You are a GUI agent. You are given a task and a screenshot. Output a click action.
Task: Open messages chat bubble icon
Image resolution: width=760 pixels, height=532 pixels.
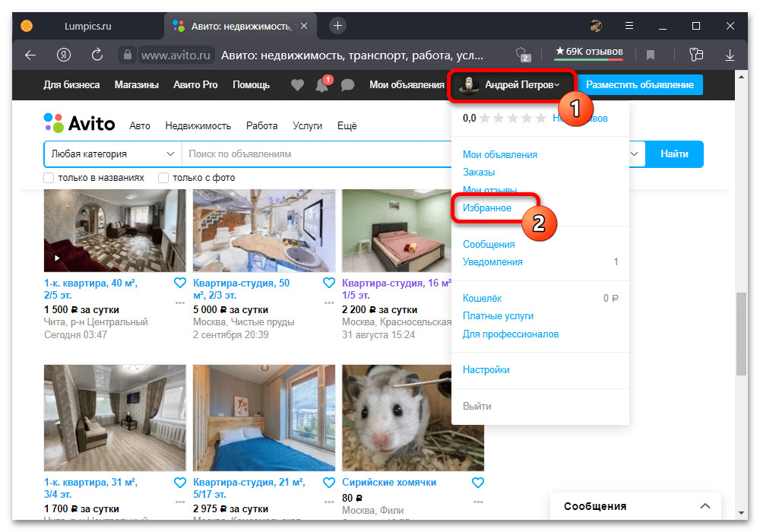[x=347, y=85]
